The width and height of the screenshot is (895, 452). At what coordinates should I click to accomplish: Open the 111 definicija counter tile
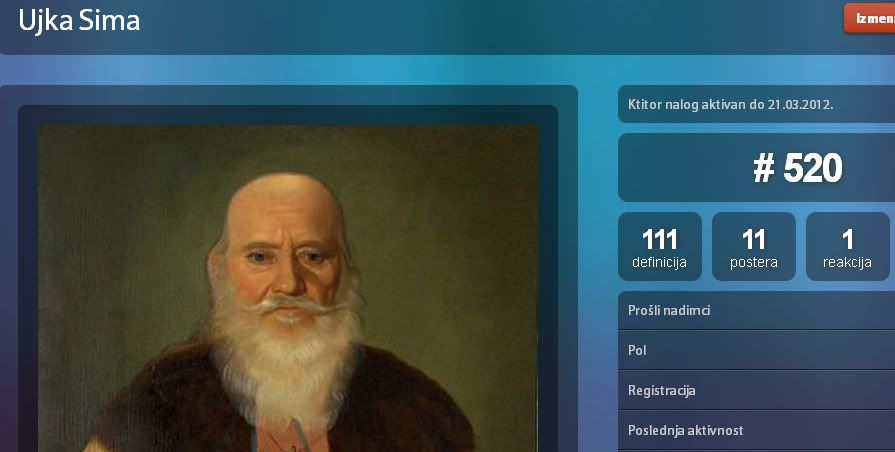pyautogui.click(x=660, y=247)
